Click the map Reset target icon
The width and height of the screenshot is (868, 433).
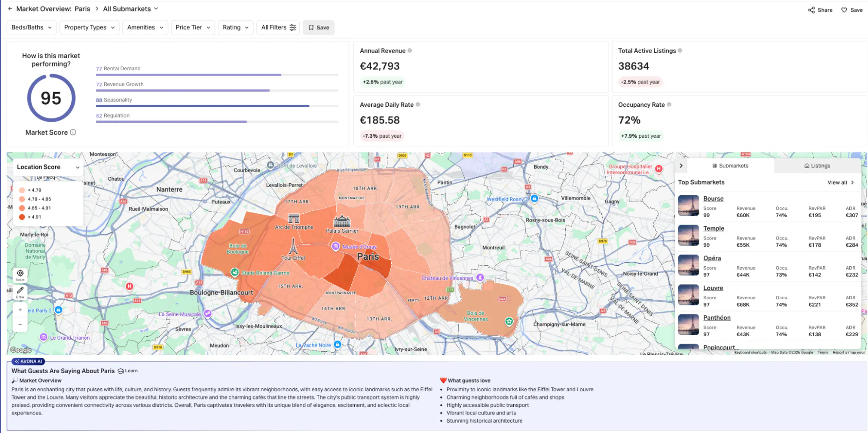20,274
